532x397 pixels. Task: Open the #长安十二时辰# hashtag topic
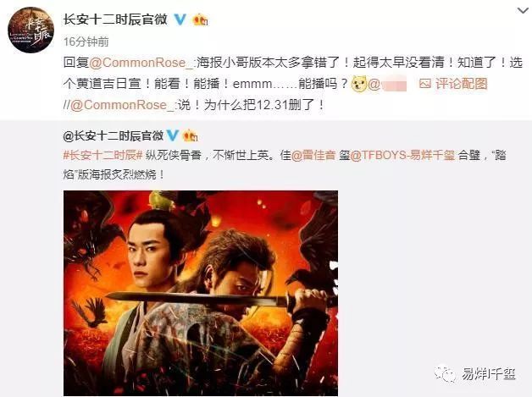click(x=103, y=155)
